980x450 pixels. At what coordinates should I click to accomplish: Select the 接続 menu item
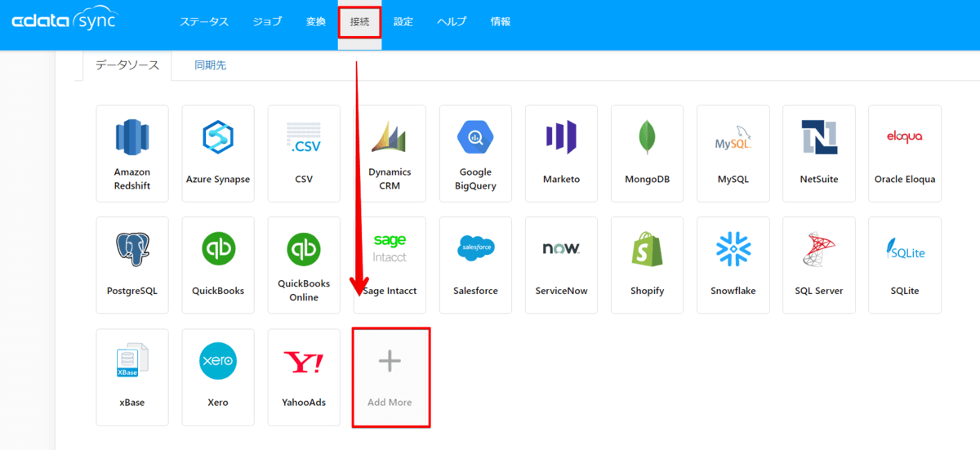tap(359, 22)
